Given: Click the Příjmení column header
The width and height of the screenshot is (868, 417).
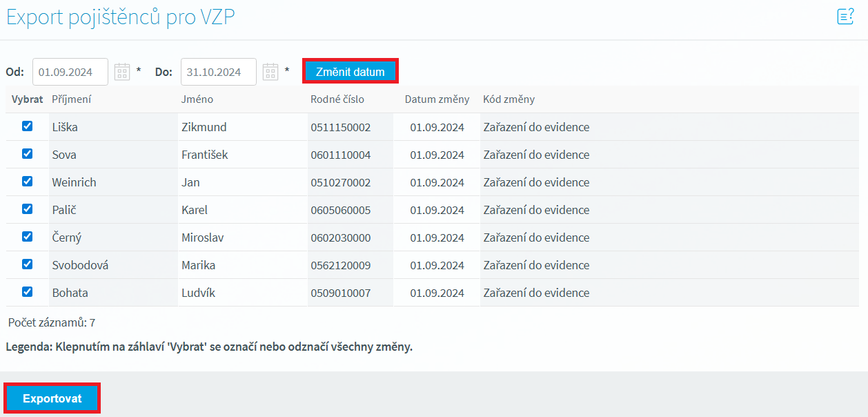Looking at the screenshot, I should click(x=72, y=99).
